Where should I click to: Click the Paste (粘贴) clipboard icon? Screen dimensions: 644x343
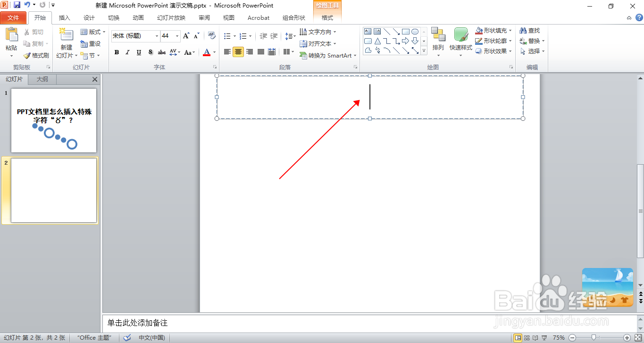click(x=11, y=35)
